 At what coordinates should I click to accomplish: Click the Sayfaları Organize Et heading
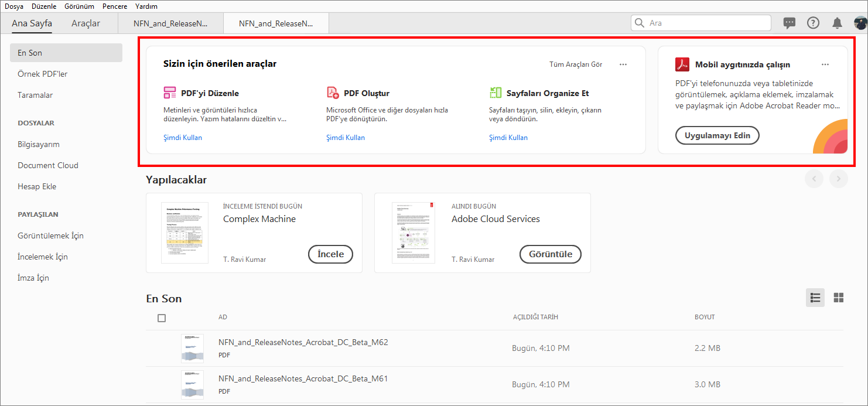[x=548, y=93]
